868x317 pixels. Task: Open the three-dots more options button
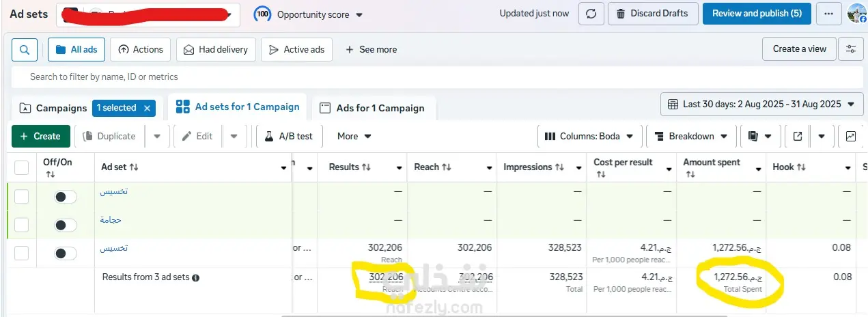click(828, 14)
